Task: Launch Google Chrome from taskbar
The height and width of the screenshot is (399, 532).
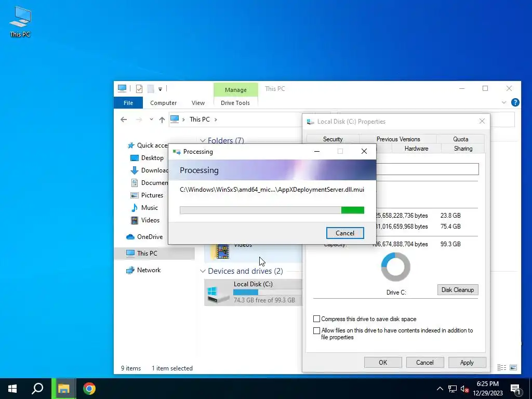Action: coord(89,389)
